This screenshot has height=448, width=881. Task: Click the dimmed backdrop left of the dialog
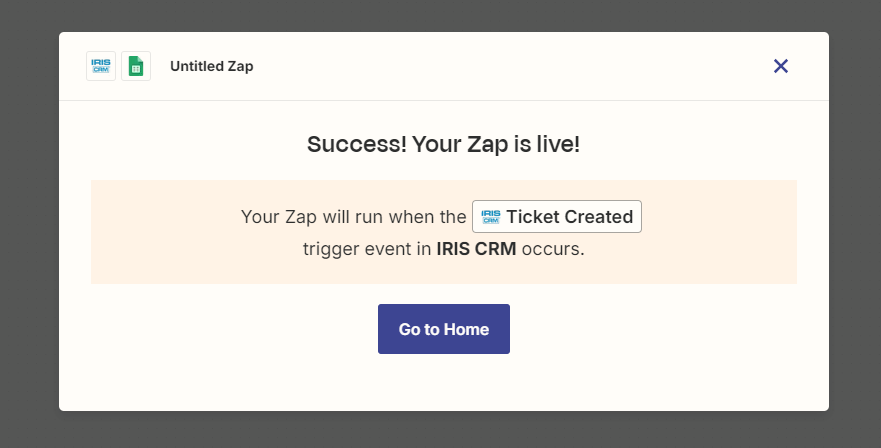29,224
